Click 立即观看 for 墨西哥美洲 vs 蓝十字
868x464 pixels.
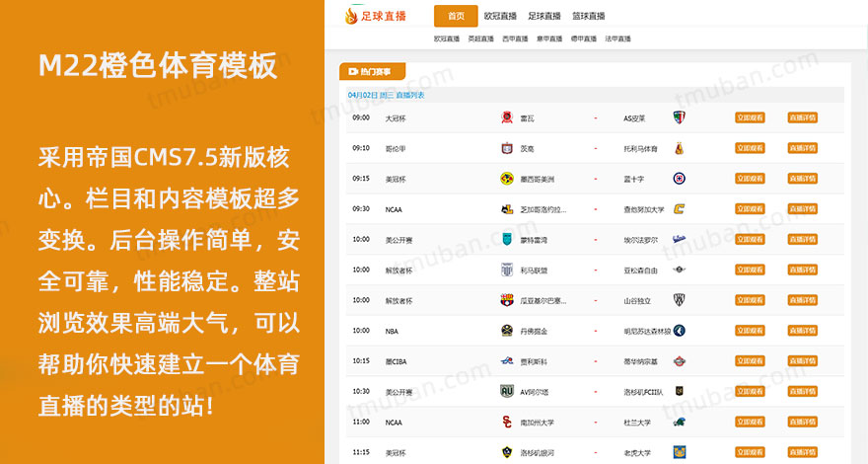pyautogui.click(x=750, y=179)
